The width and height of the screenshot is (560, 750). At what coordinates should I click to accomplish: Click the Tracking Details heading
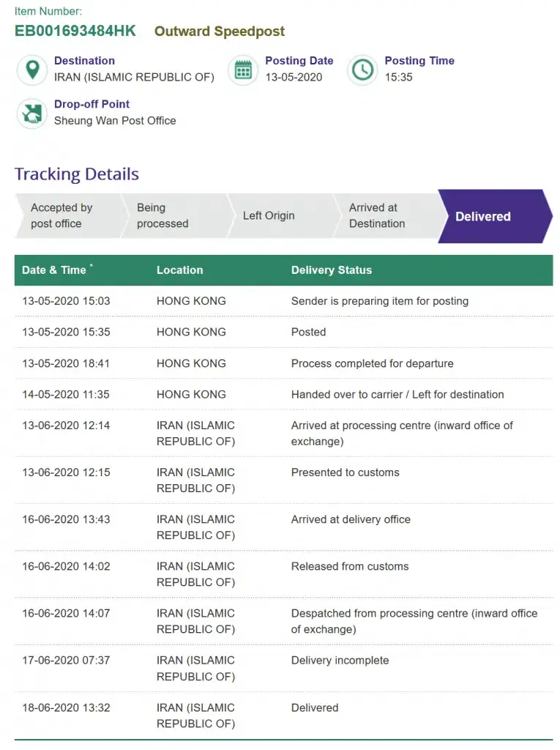coord(77,174)
